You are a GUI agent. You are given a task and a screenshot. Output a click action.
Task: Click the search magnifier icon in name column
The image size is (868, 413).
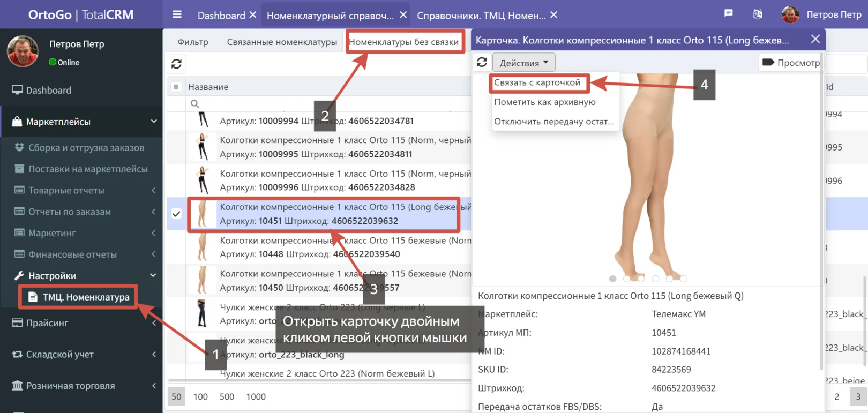pyautogui.click(x=195, y=104)
